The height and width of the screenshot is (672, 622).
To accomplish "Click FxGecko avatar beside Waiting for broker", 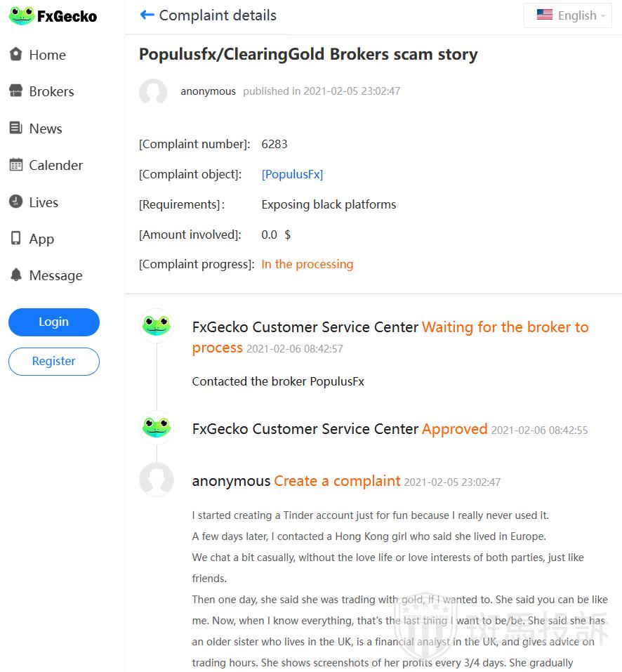I will (x=157, y=326).
